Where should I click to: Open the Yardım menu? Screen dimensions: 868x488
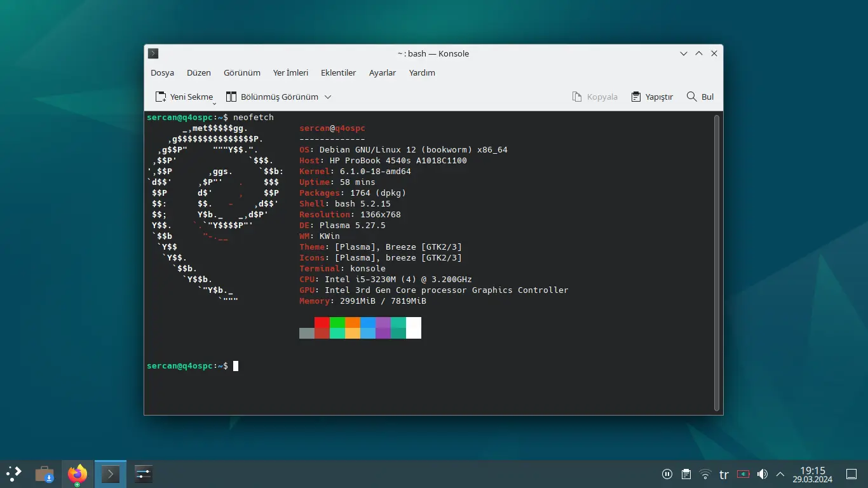(x=422, y=72)
